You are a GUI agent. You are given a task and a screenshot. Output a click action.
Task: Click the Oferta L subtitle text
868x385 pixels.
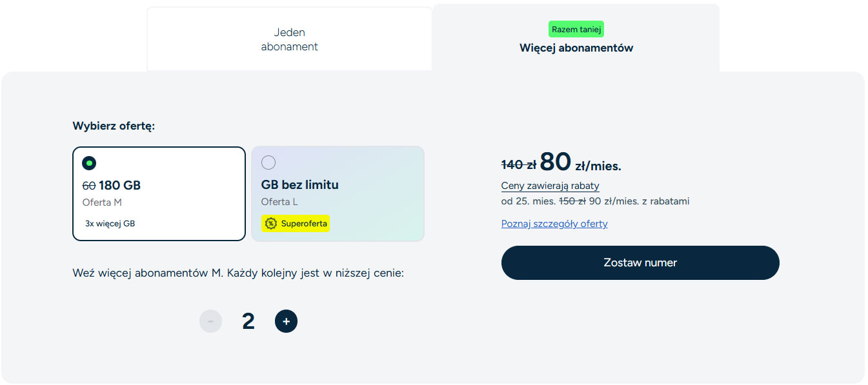point(279,202)
